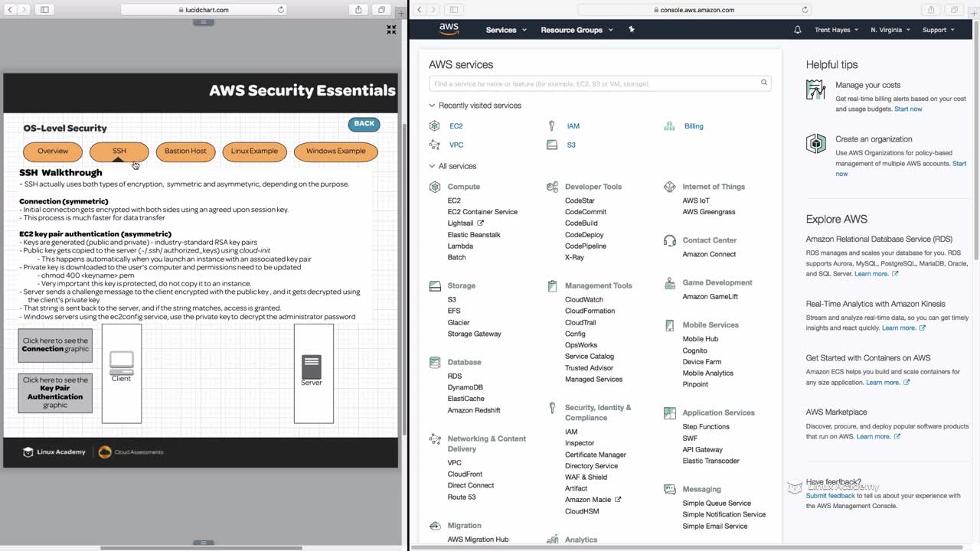Click the Compute category icon
Image resolution: width=980 pixels, height=551 pixels.
tap(435, 187)
